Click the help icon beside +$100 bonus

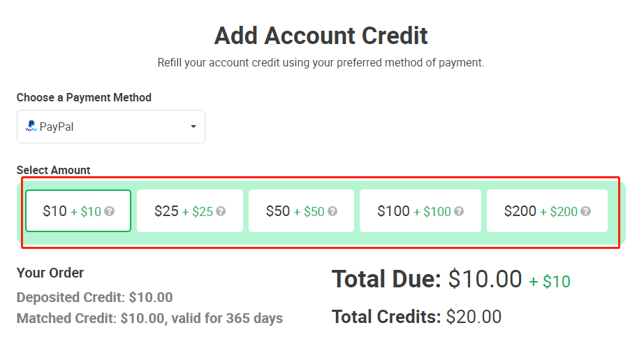tap(459, 211)
